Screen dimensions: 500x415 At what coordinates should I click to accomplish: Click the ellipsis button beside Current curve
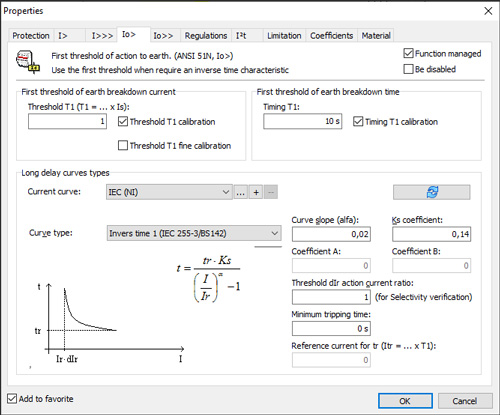[x=240, y=192]
